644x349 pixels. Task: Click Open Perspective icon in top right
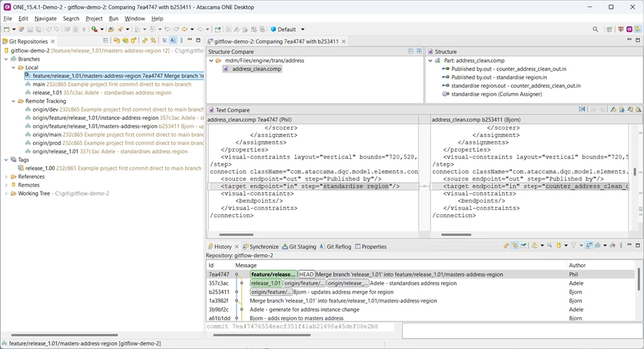(609, 29)
